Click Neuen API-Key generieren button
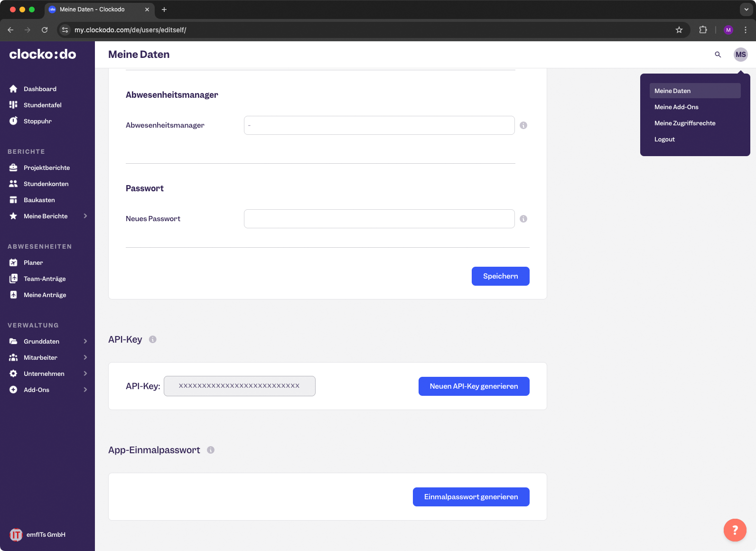 point(474,386)
